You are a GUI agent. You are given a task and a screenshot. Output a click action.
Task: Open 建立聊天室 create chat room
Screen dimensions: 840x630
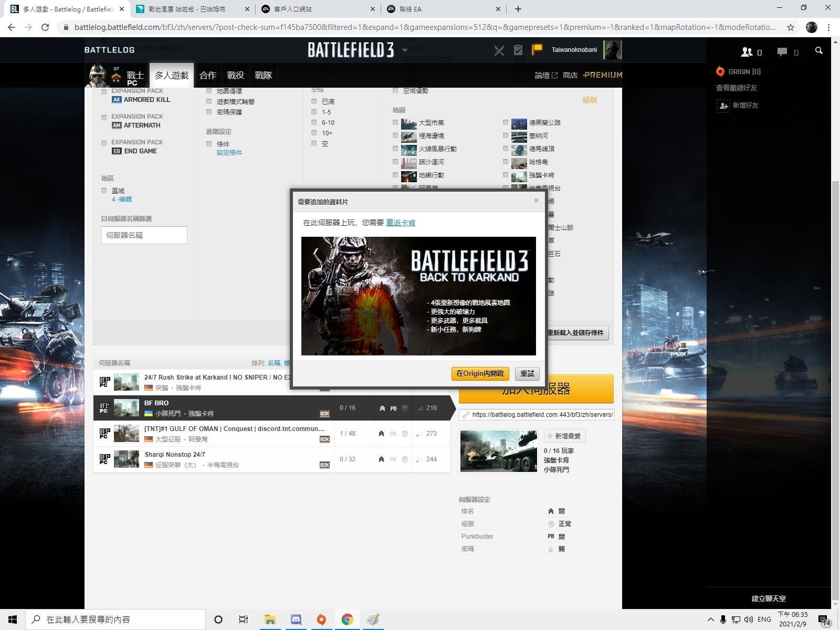pos(769,598)
